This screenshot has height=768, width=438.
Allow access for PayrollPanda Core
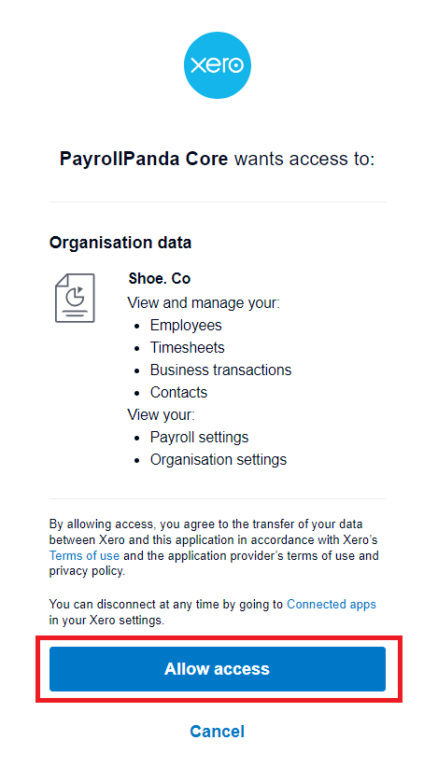coord(217,669)
